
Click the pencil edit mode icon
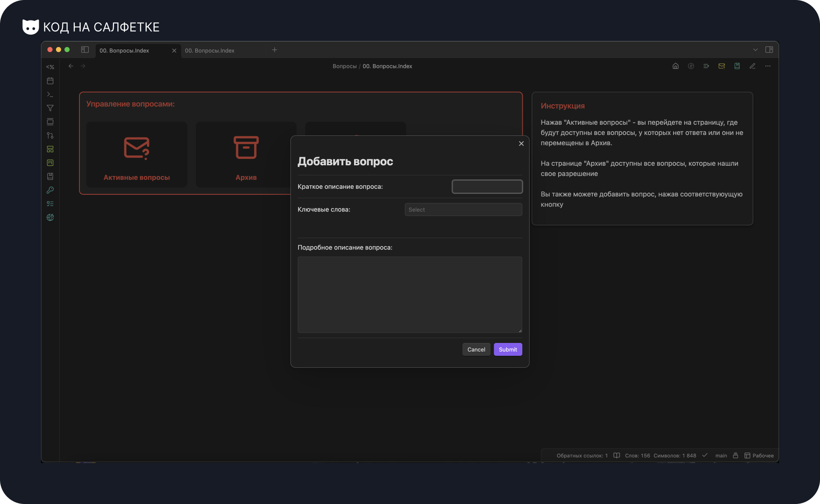click(753, 66)
